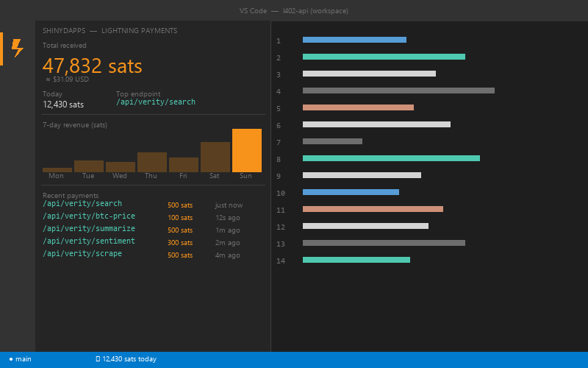Click the "47,832 sats" total received value
The image size is (588, 368).
click(93, 66)
